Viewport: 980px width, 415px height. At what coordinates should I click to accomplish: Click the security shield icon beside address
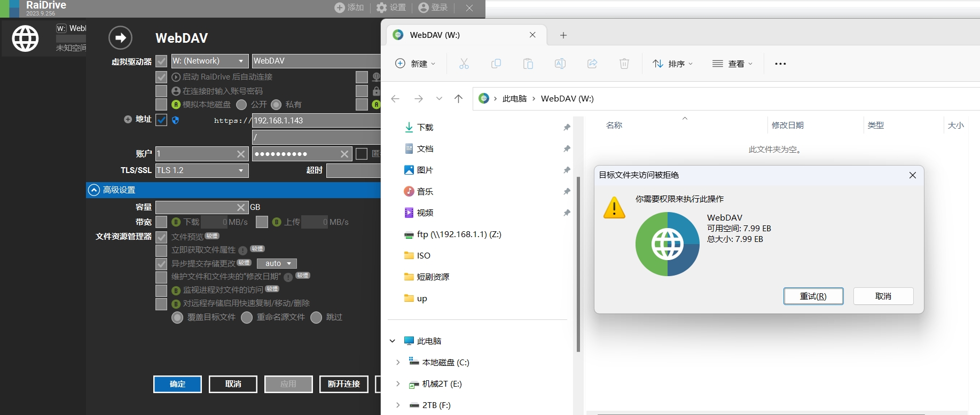click(x=175, y=120)
